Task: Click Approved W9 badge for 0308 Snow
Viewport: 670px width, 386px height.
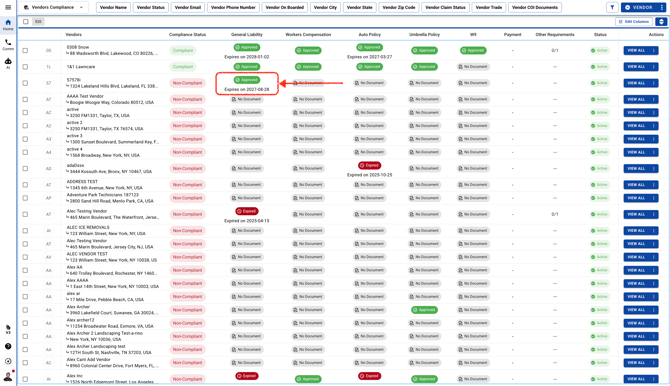Action: [473, 50]
